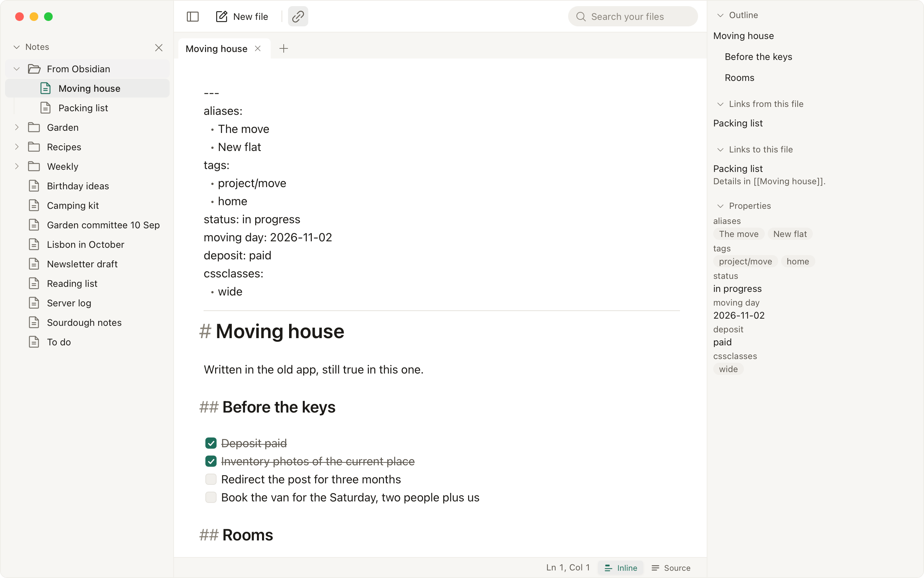Check Redirect the post for three months
The image size is (924, 578).
[x=211, y=479]
